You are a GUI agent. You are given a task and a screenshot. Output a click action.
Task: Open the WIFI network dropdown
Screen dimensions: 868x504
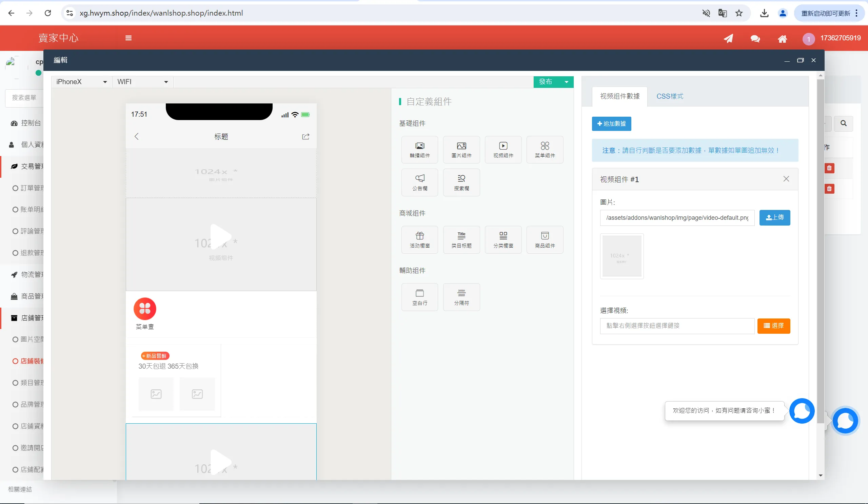143,82
